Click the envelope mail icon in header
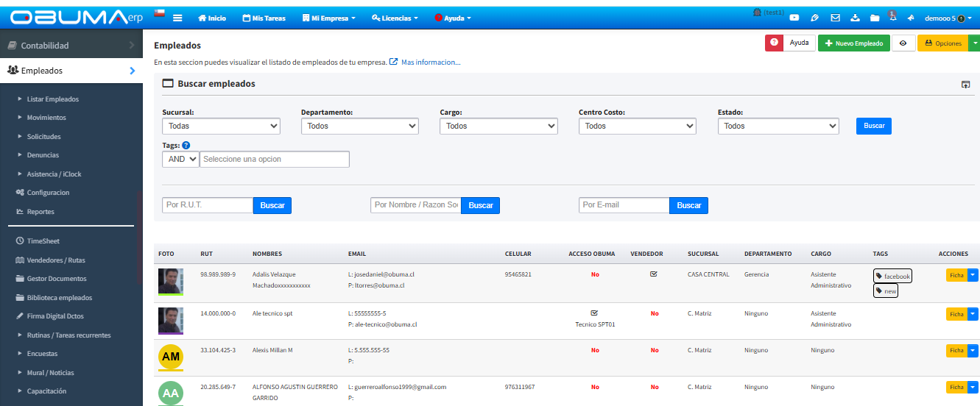This screenshot has height=406, width=980. coord(835,18)
